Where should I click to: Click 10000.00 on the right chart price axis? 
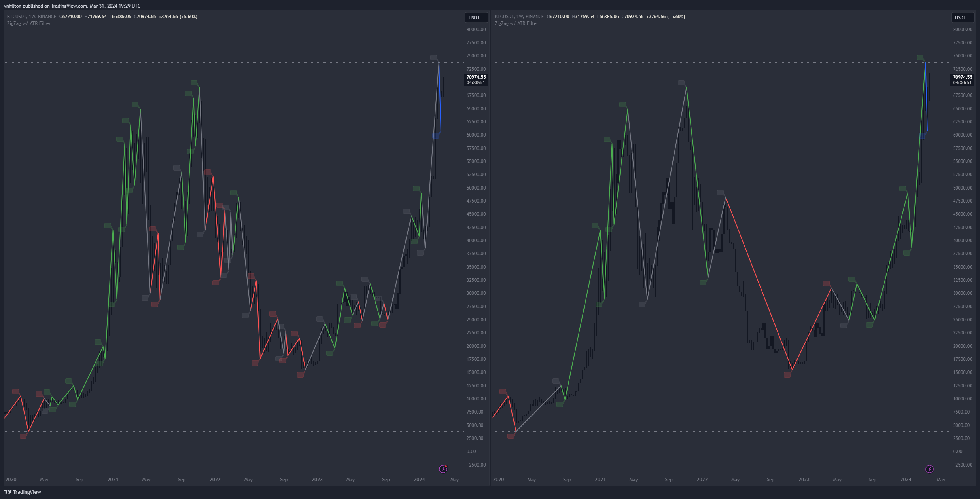(x=963, y=399)
